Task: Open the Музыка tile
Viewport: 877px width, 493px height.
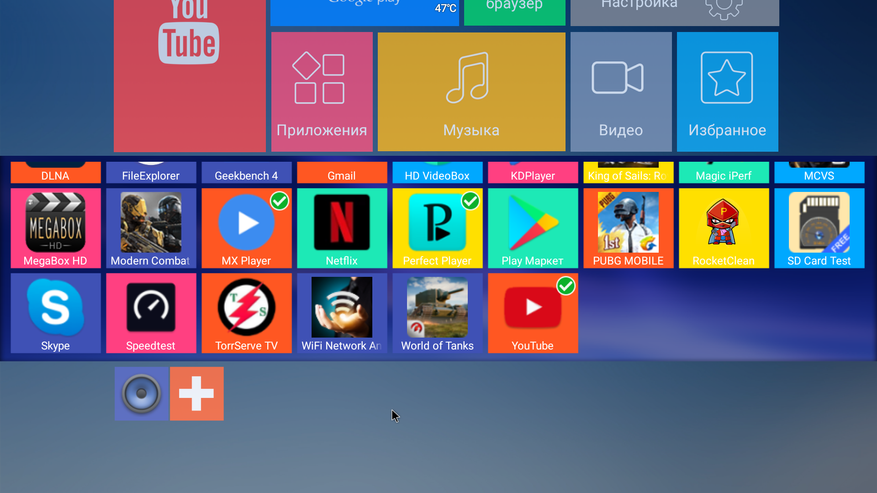Action: coord(471,92)
